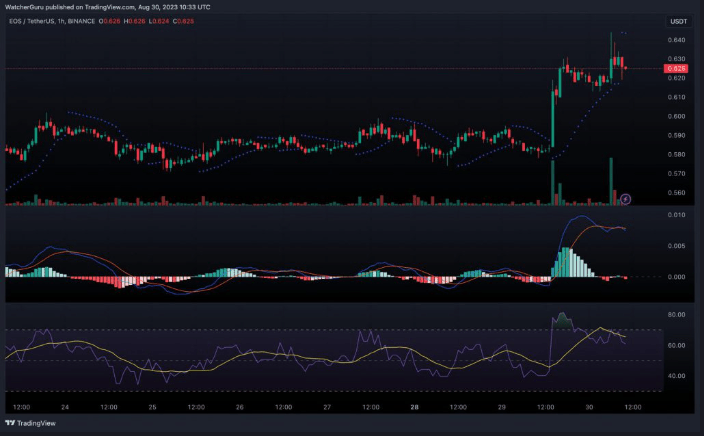This screenshot has height=436, width=704.
Task: Click the open value O0.626
Action: (x=110, y=21)
